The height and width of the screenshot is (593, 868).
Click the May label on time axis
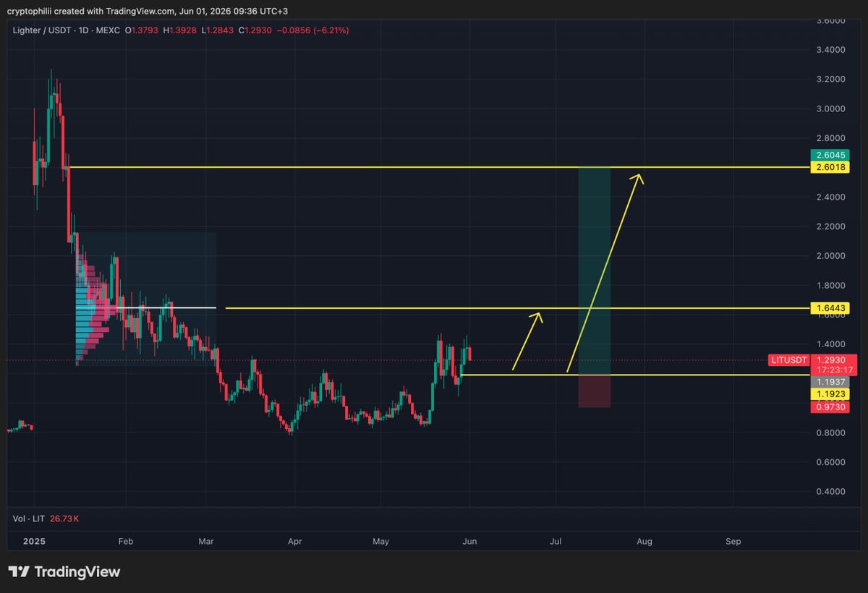pyautogui.click(x=381, y=541)
